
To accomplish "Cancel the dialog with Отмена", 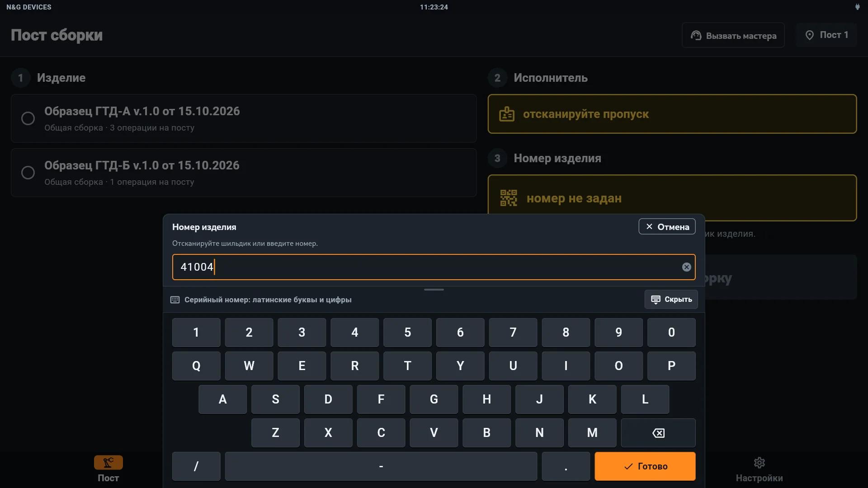I will 667,227.
